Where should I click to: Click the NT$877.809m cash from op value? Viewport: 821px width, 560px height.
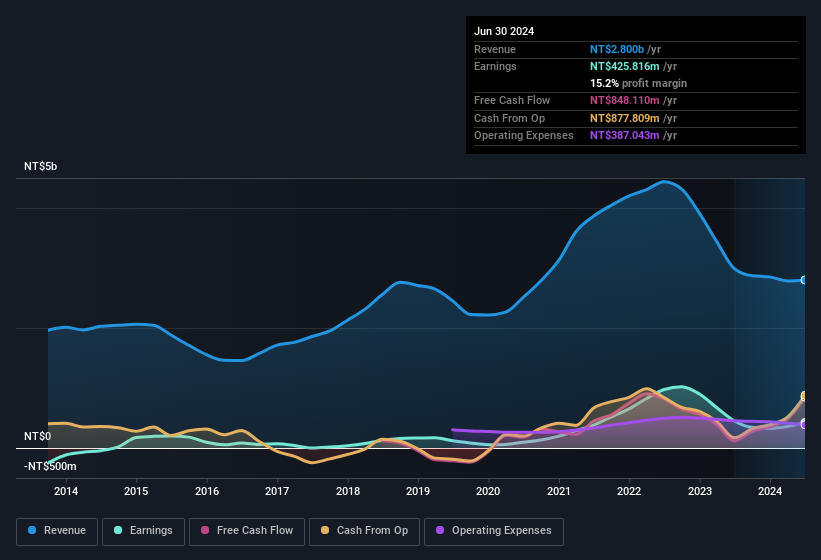pos(625,118)
